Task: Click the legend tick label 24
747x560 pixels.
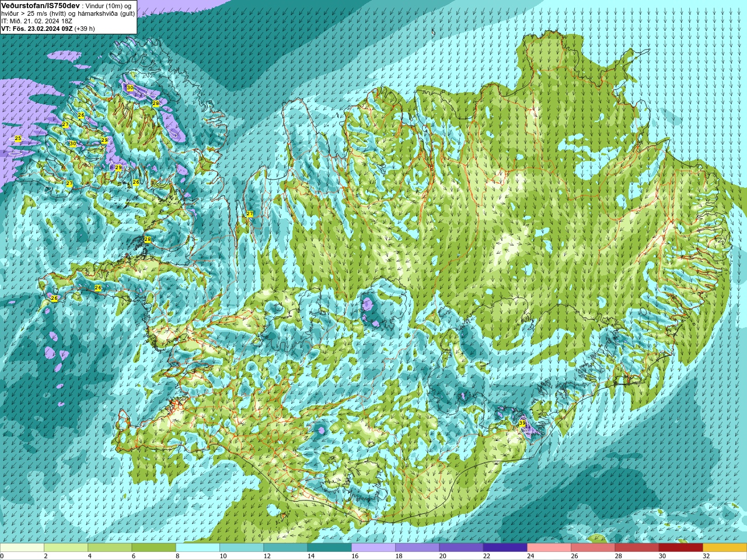Action: click(530, 556)
